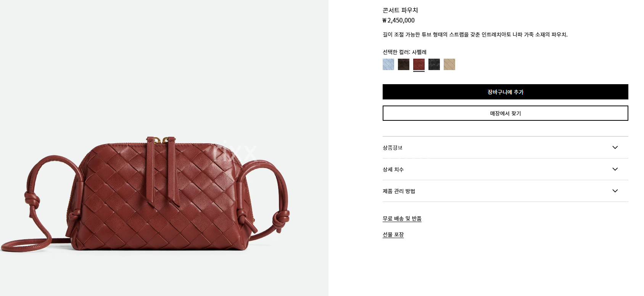Open the 상세 치수 accordion label

(393, 169)
